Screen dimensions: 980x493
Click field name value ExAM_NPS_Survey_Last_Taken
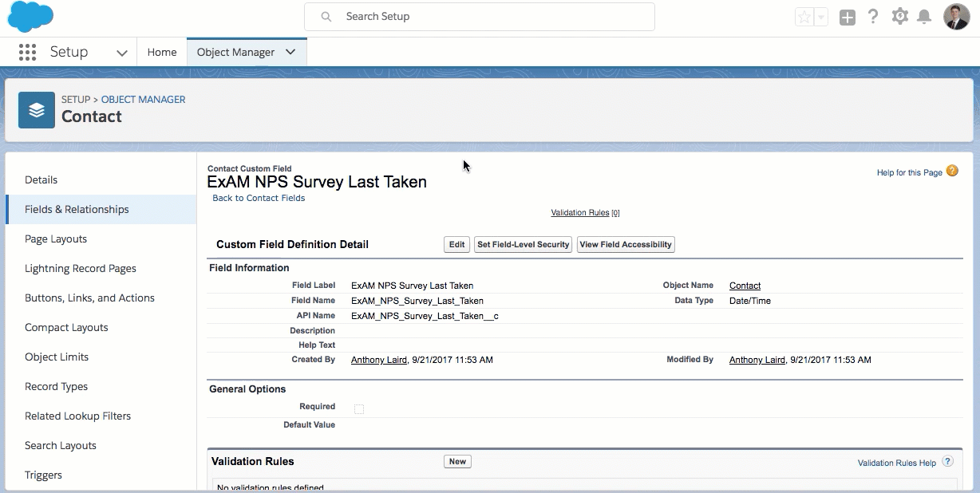click(x=417, y=301)
